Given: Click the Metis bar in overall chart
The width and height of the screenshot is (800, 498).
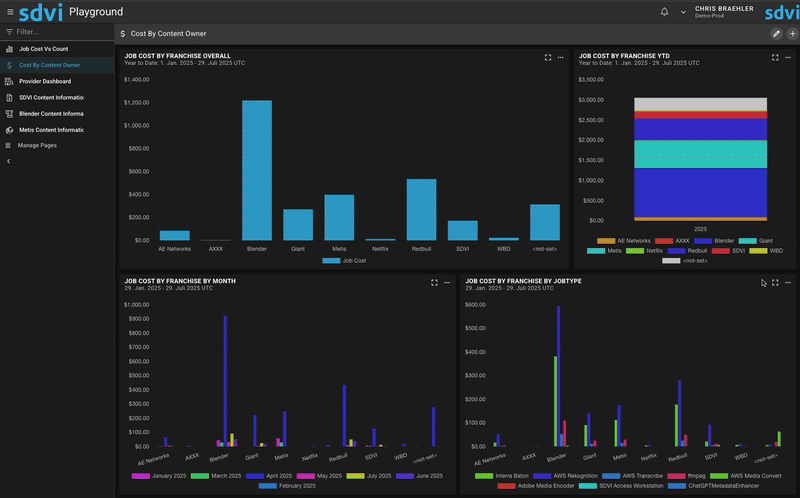Looking at the screenshot, I should [339, 217].
